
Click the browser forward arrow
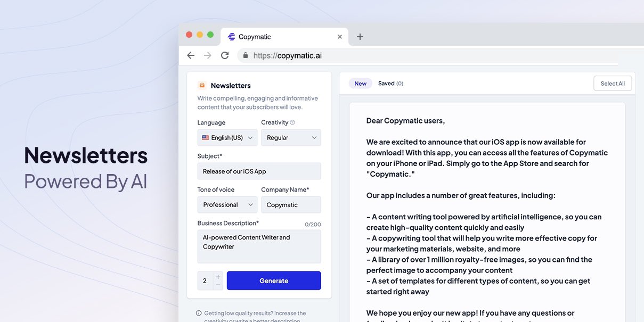click(x=208, y=55)
